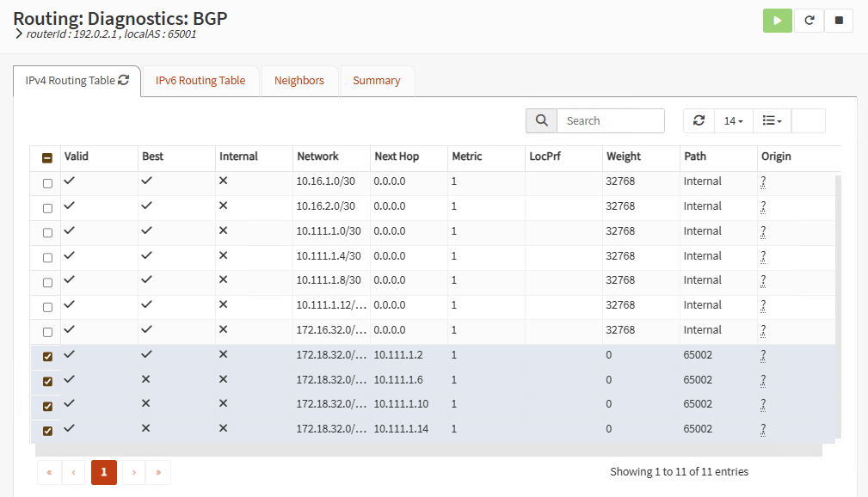Click the restart service icon in header
The image size is (868, 497).
click(809, 21)
